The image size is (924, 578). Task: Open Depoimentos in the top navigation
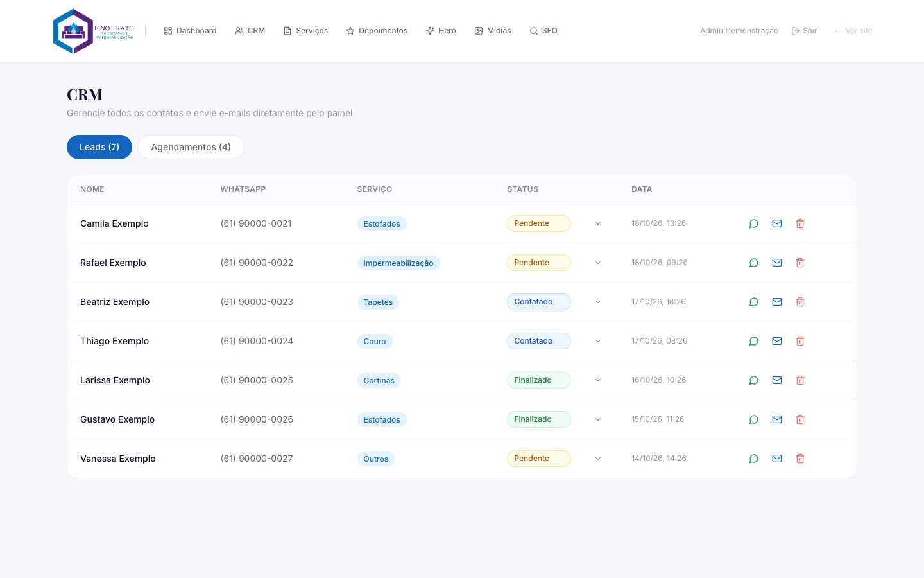(x=377, y=31)
